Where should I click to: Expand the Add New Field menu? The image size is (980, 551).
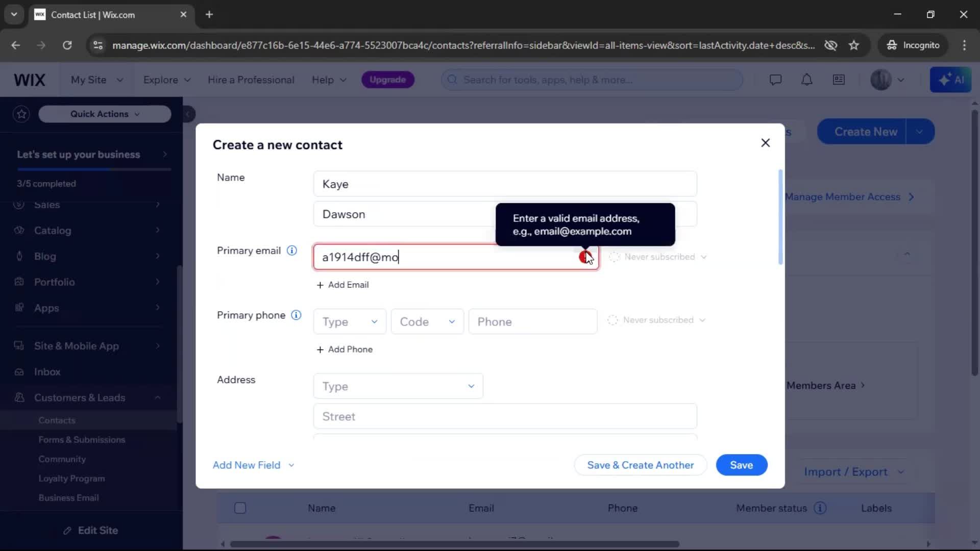point(254,465)
